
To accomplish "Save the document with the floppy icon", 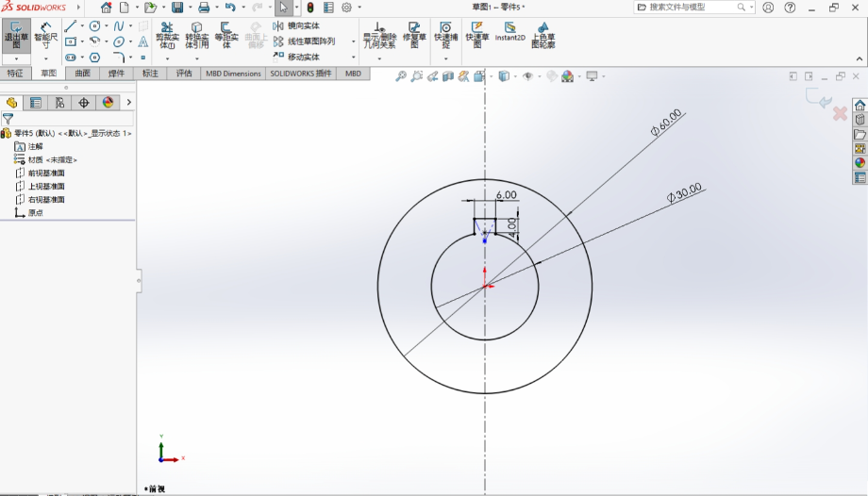I will click(177, 8).
